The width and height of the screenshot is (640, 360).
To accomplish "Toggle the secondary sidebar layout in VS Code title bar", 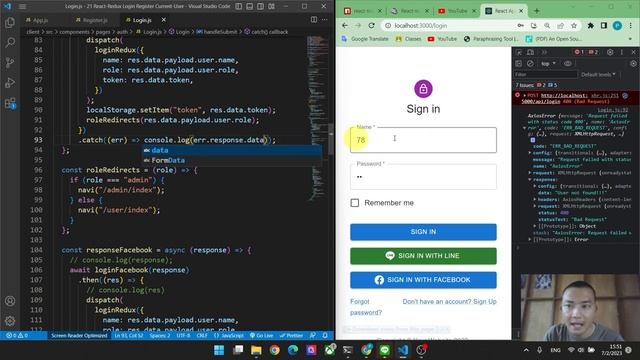I will tap(260, 6).
